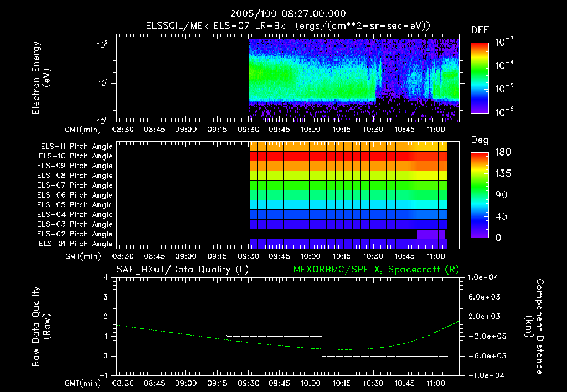Click the 1.0e+04 right axis value
This screenshot has width=567, height=392.
pos(483,277)
